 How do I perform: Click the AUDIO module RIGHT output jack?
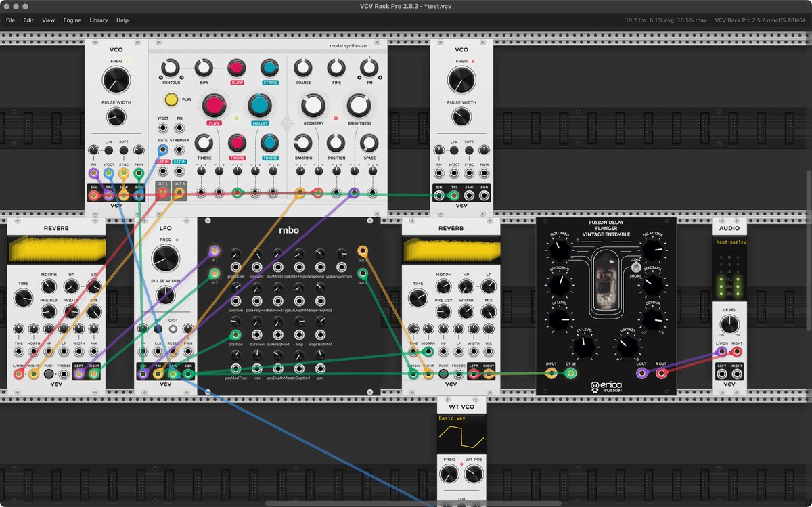(x=737, y=374)
